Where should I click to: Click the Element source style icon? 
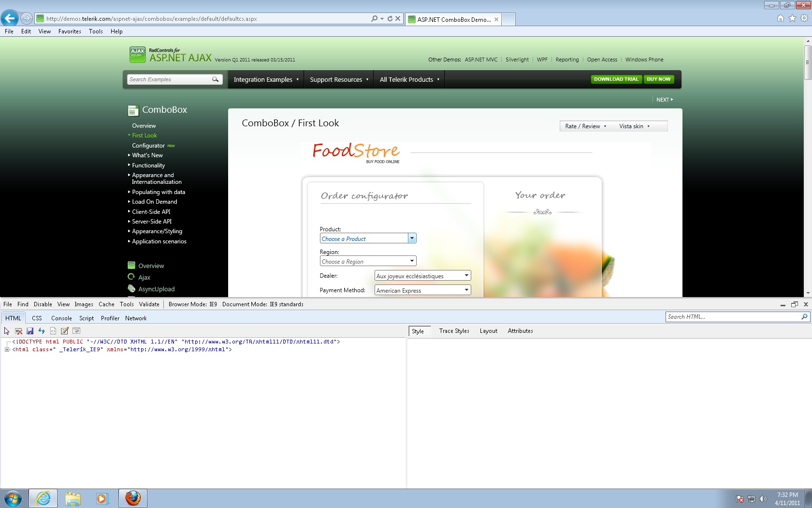coord(53,331)
